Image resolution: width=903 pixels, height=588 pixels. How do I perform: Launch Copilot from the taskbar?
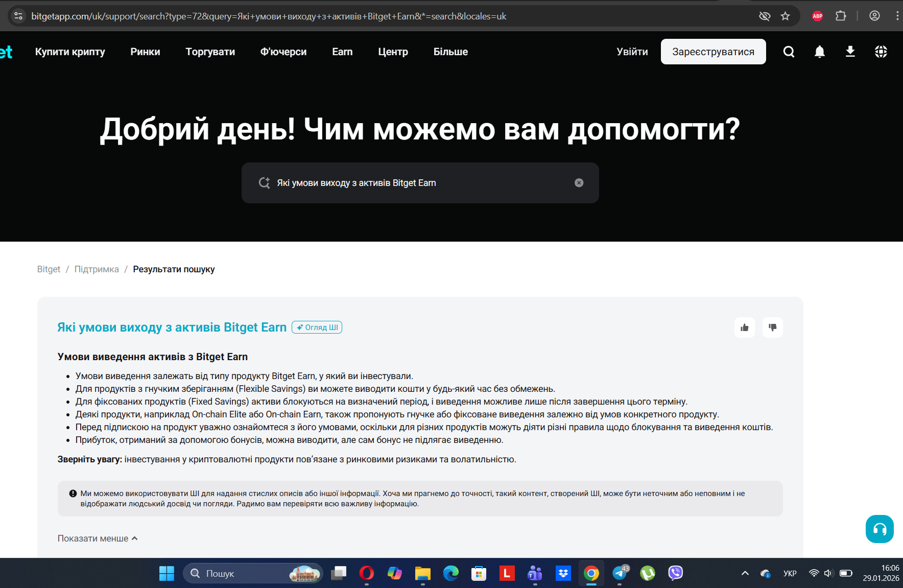[394, 573]
